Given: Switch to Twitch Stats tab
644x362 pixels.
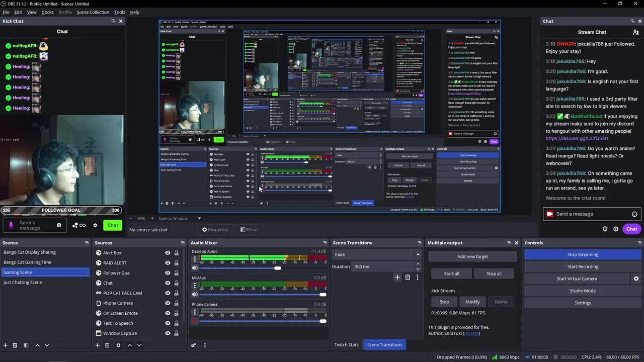Looking at the screenshot, I should coord(347,345).
